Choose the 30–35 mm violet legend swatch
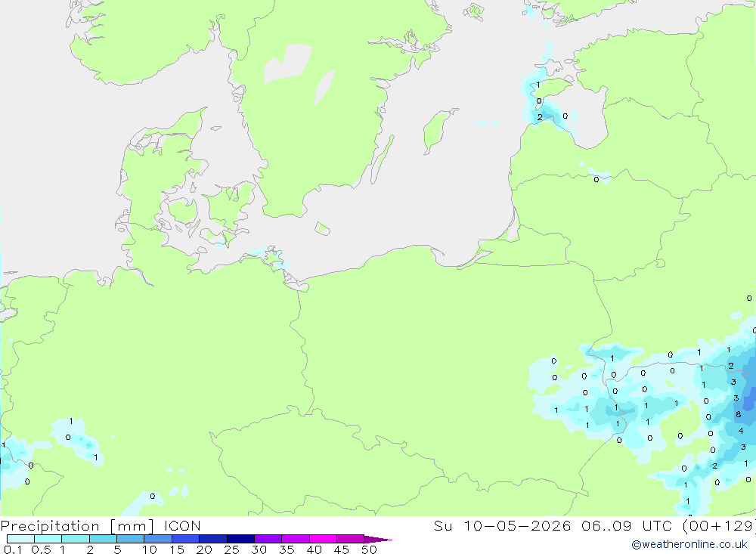This screenshot has width=756, height=554. [x=268, y=539]
